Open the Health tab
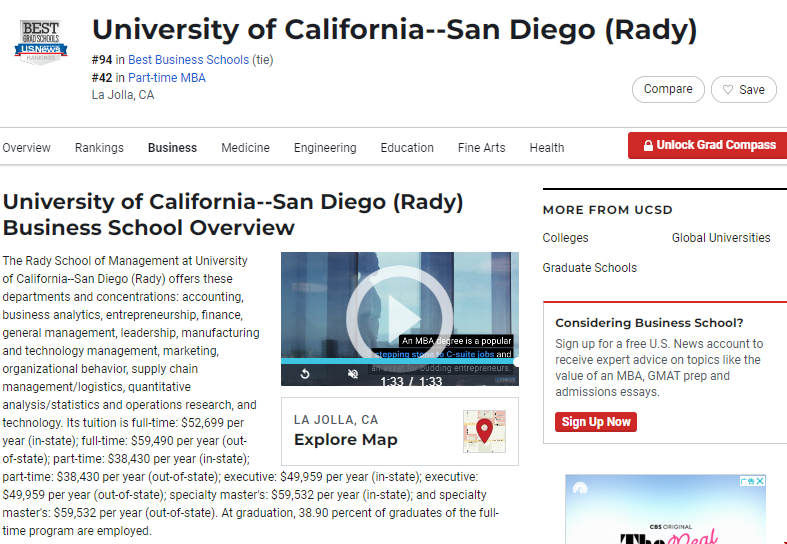Screen dimensions: 787x544 [547, 148]
